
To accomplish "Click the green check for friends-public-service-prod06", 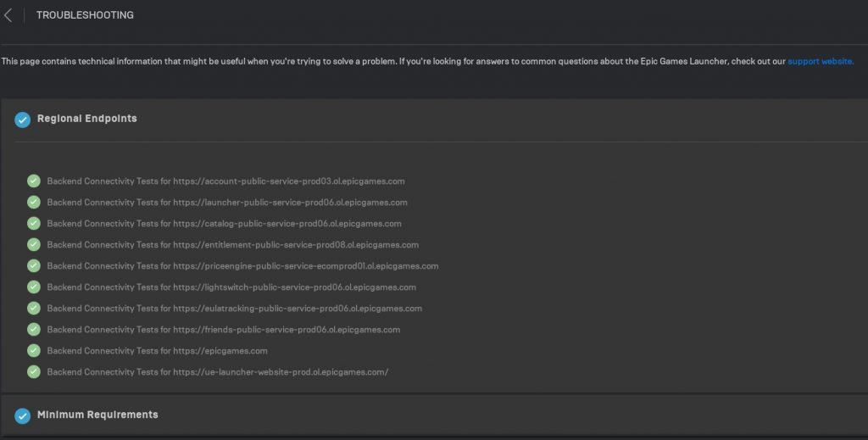I will click(x=34, y=329).
